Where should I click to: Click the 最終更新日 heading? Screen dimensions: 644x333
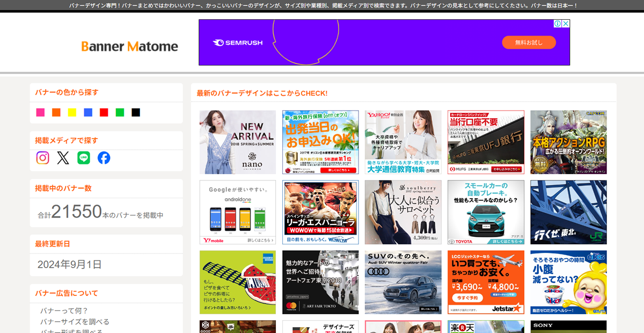pyautogui.click(x=53, y=243)
